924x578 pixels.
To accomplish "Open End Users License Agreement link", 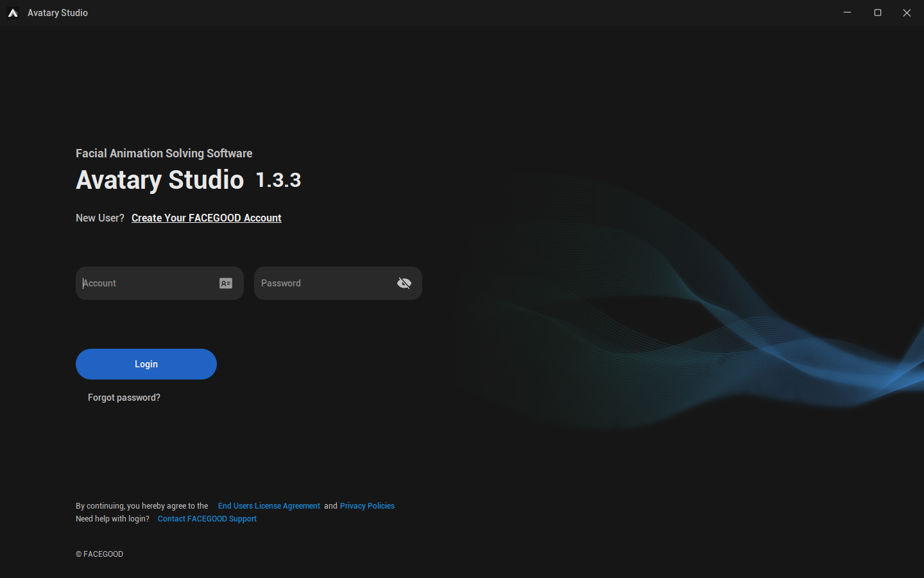I will pyautogui.click(x=269, y=506).
